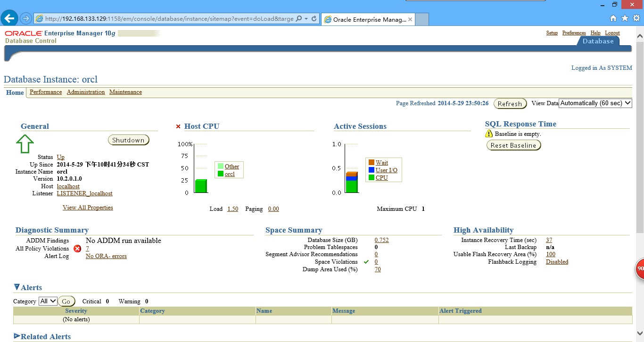
Task: Open the Favorites star icon
Action: 625,18
